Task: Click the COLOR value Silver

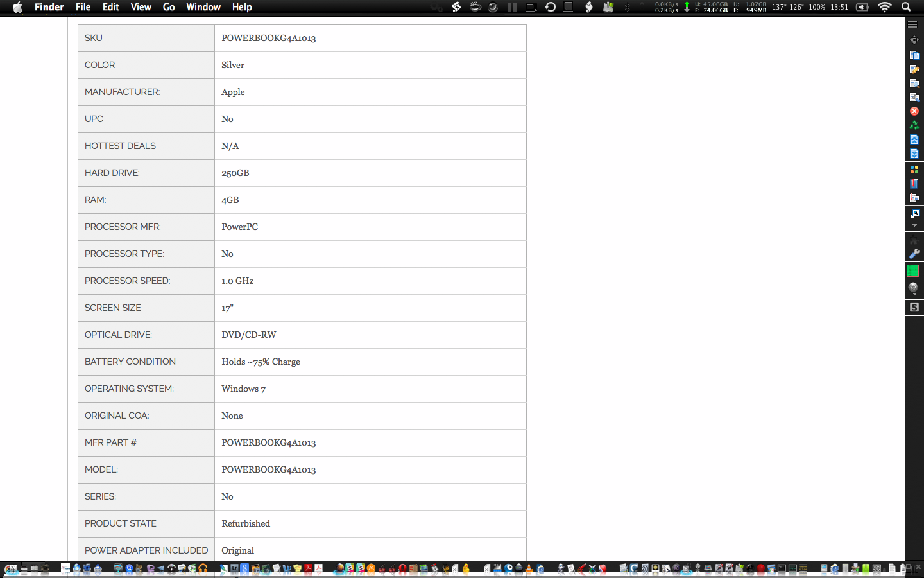Action: point(233,65)
